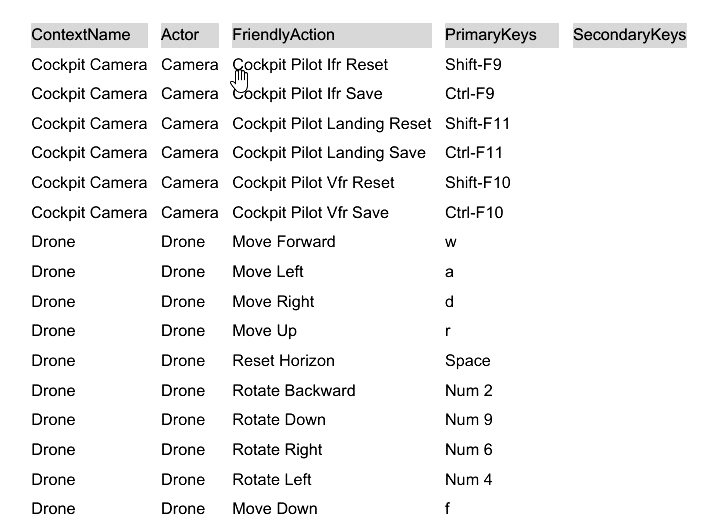This screenshot has width=712, height=529.
Task: Click the Space key binding cell
Action: tap(468, 361)
